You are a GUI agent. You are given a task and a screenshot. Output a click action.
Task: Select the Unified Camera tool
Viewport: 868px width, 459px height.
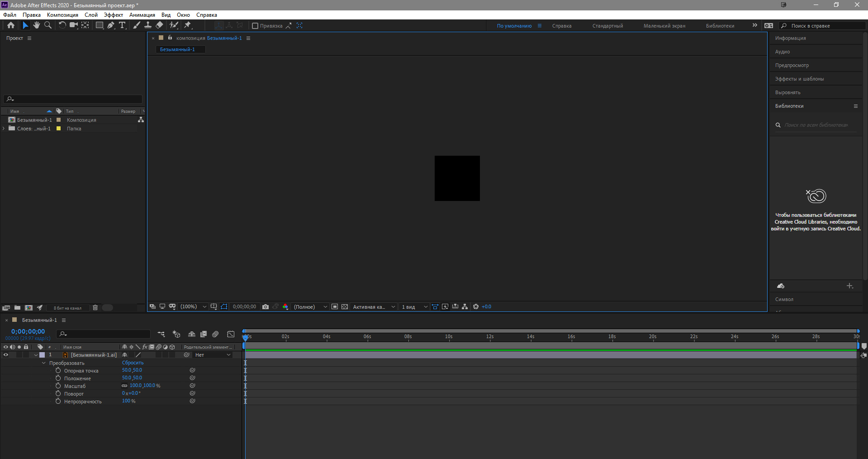74,25
